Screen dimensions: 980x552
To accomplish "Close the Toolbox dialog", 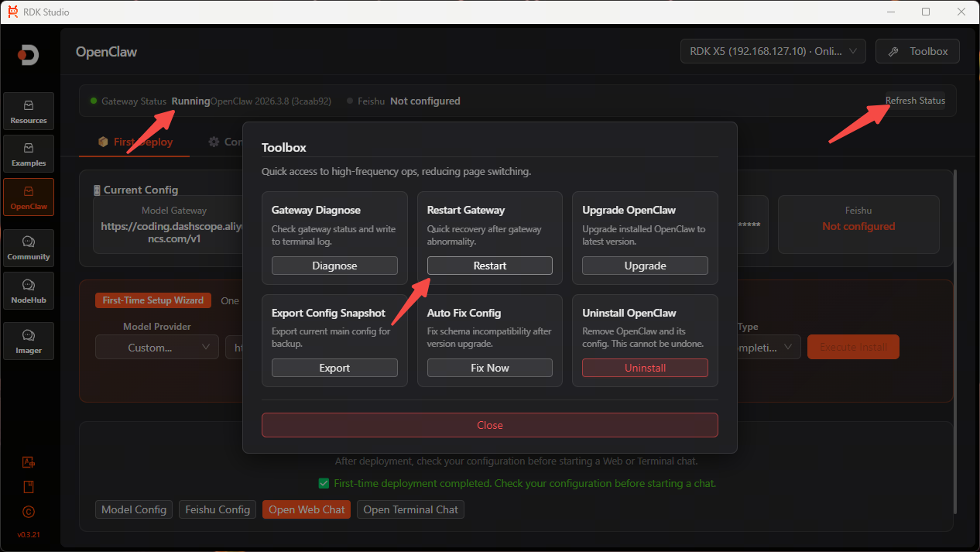I will [490, 425].
